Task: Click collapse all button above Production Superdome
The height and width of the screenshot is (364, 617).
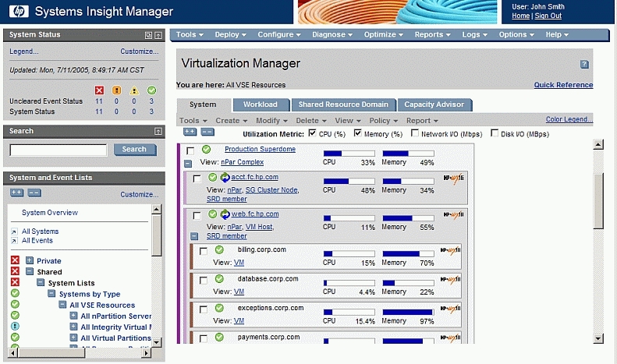Action: 207,132
